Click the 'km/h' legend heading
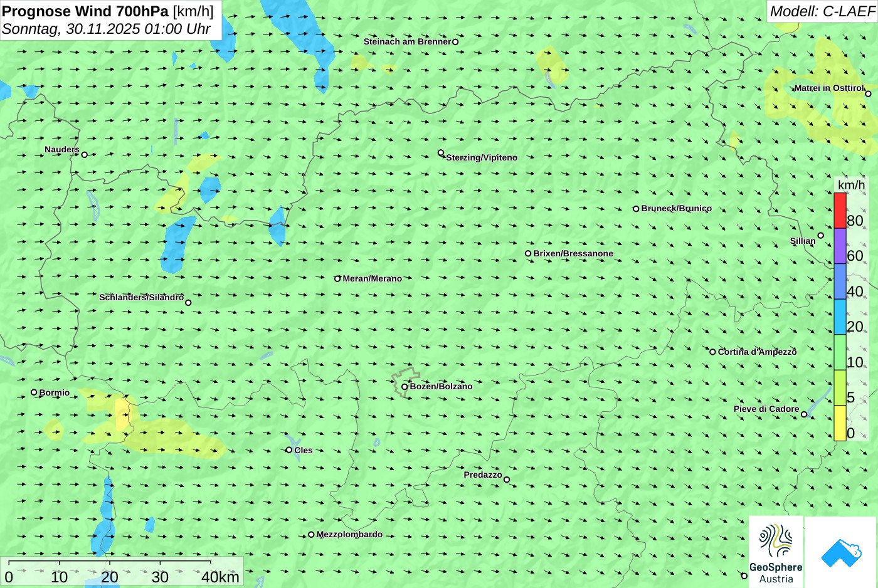The height and width of the screenshot is (588, 878). pyautogui.click(x=851, y=185)
